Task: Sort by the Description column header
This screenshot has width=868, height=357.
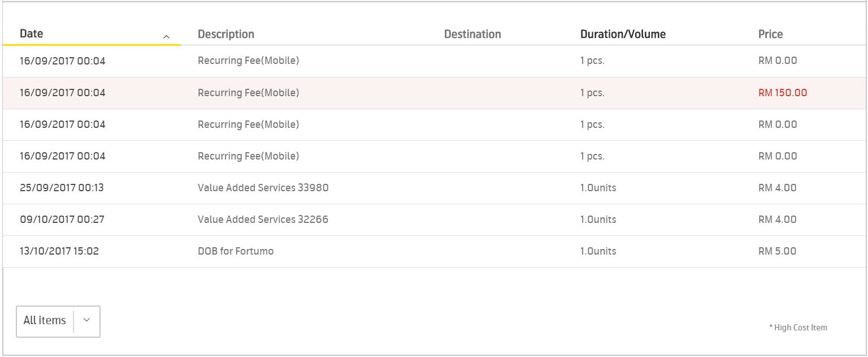Action: coord(226,35)
